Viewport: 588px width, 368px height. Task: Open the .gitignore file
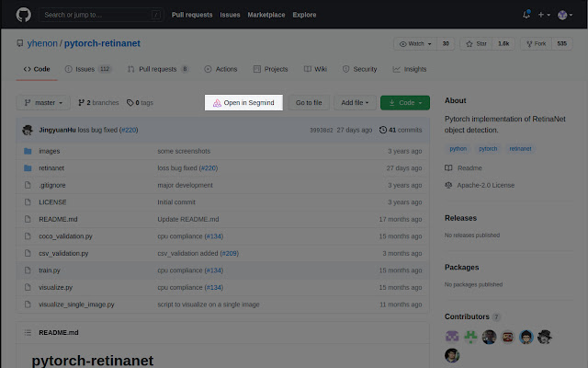[x=52, y=185]
